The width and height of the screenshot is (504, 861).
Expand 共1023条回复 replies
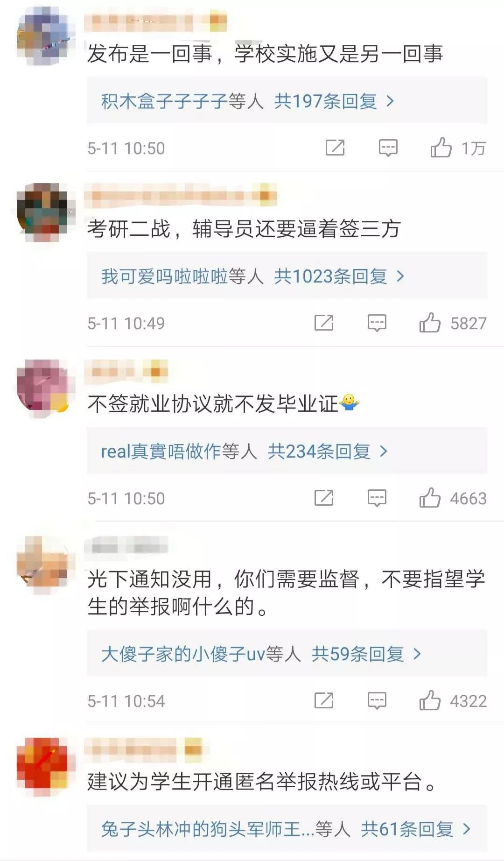pos(339,276)
